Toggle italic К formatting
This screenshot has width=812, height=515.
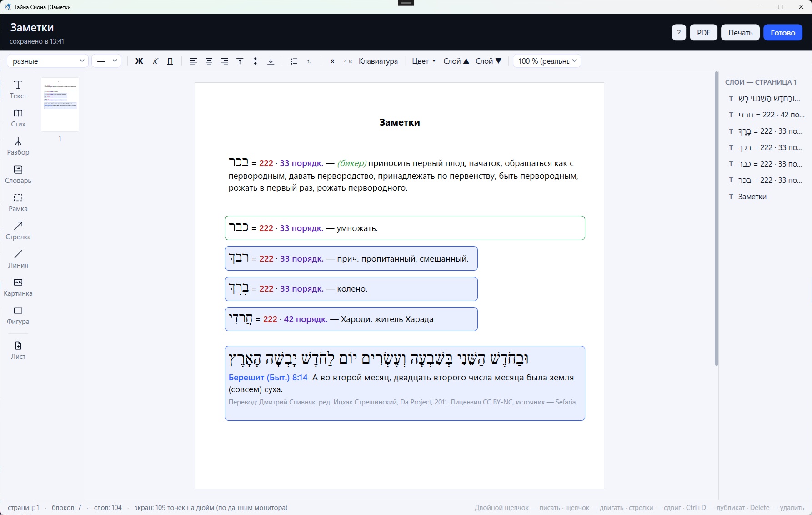pyautogui.click(x=155, y=61)
